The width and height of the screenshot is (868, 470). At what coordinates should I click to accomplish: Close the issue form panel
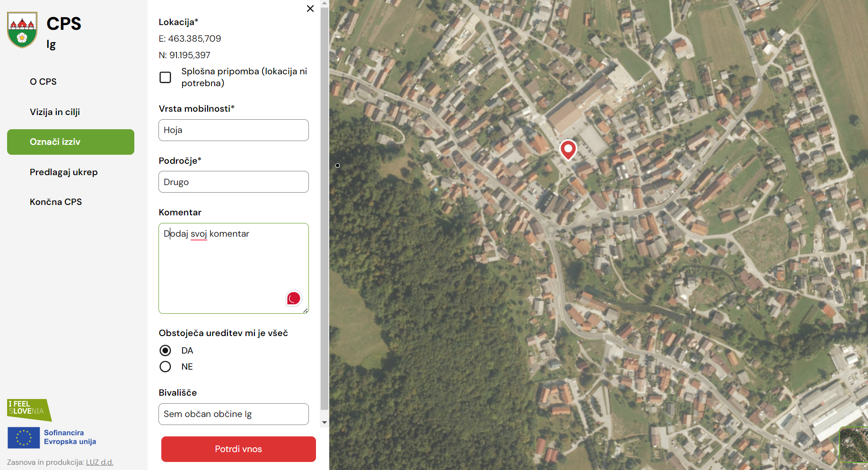310,9
